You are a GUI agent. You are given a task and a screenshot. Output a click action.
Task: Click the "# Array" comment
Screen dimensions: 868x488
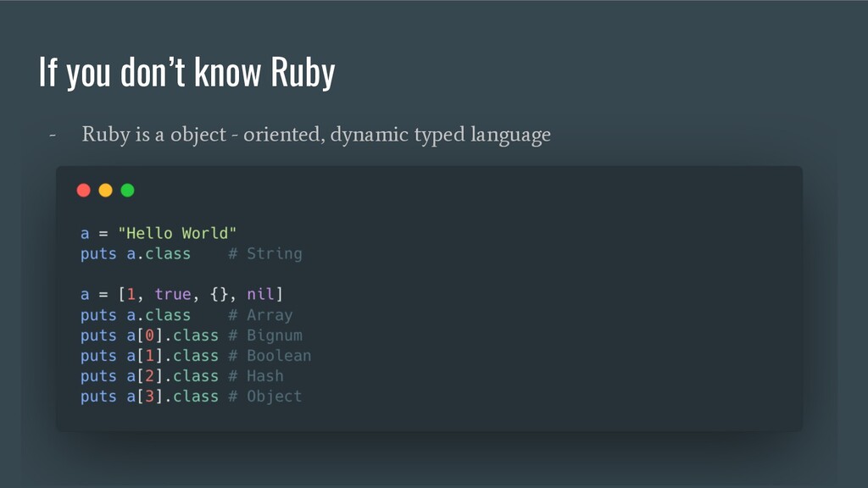pyautogui.click(x=260, y=315)
